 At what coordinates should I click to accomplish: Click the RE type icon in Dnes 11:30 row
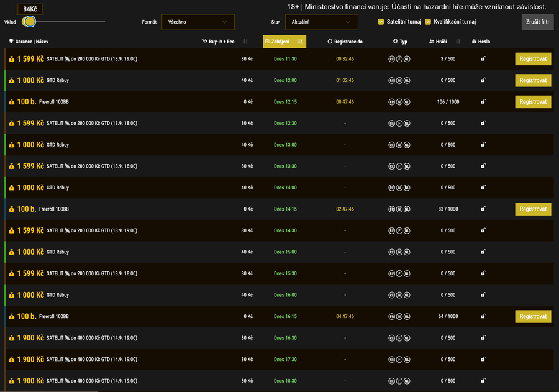coord(391,59)
